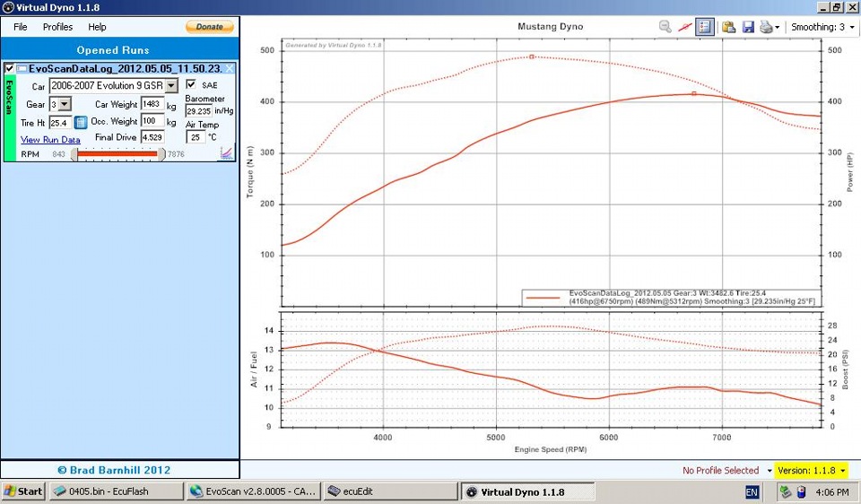Toggle the red curve line display icon

tap(684, 26)
